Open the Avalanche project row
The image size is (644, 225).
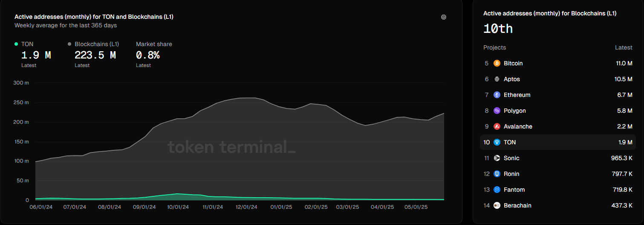(x=558, y=126)
